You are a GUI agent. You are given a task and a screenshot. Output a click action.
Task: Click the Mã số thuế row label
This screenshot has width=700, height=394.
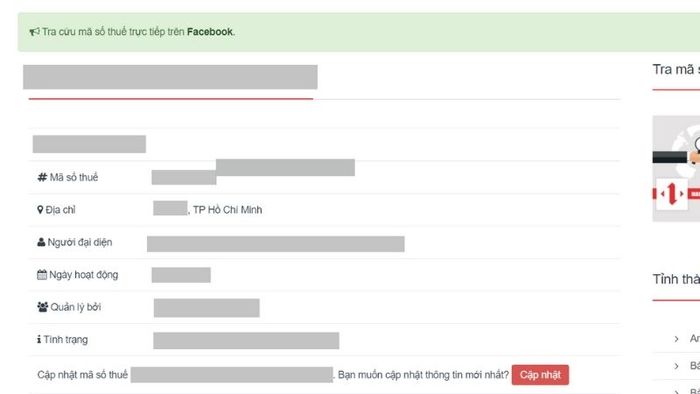[74, 178]
